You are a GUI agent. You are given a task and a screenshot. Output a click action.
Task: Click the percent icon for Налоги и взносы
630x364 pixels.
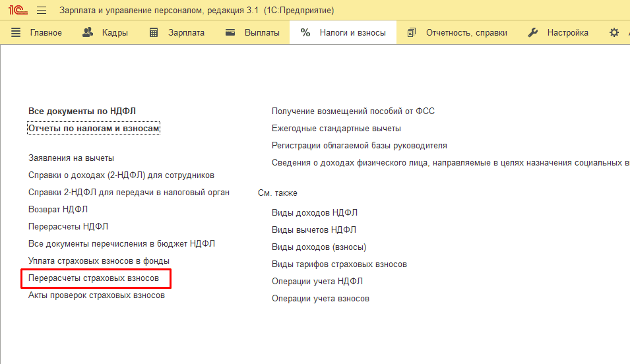pyautogui.click(x=305, y=32)
